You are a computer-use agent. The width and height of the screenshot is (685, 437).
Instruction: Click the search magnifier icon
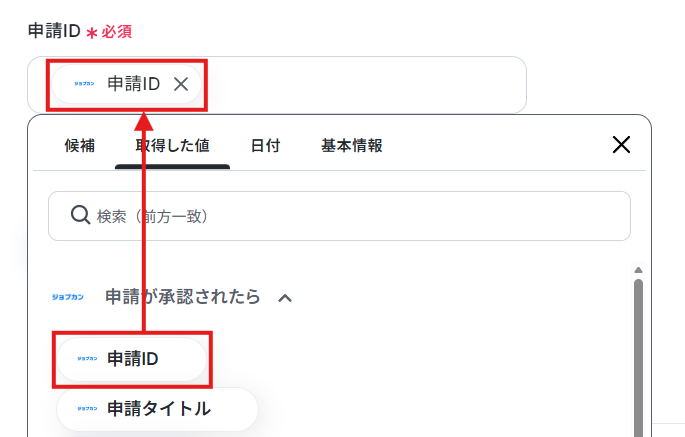[x=80, y=215]
